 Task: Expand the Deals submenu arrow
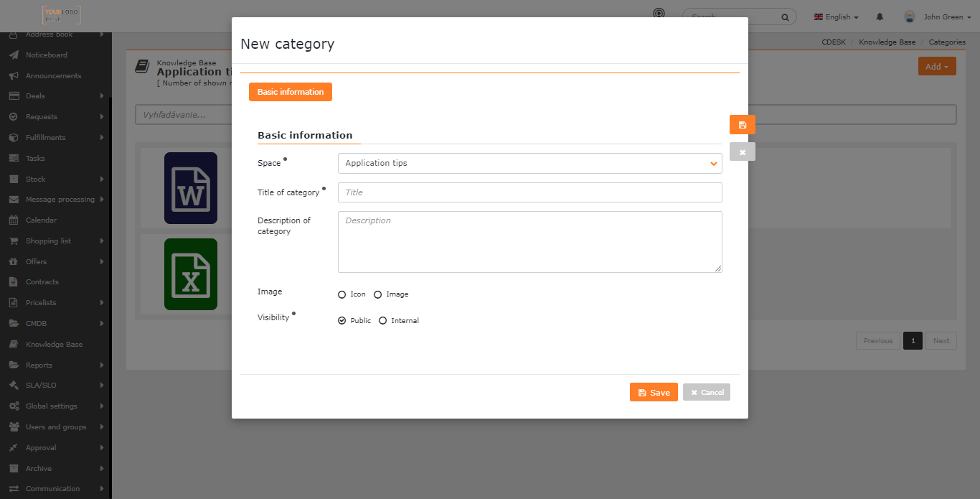tap(102, 95)
